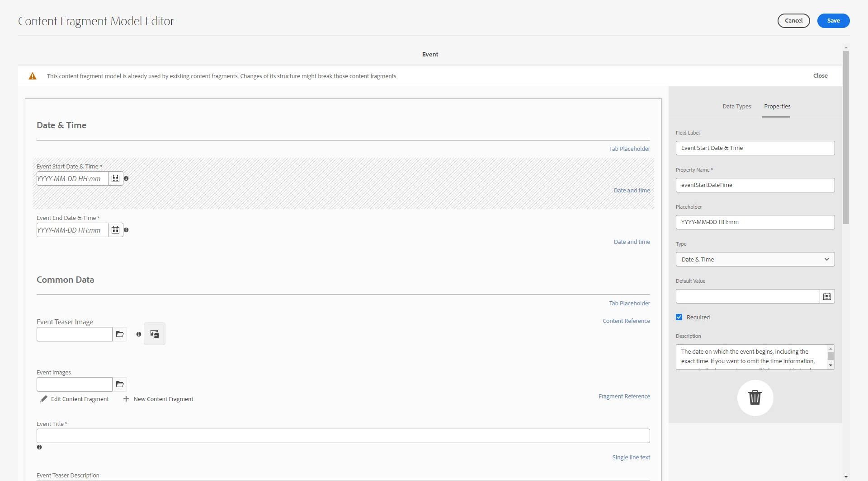
Task: Uncheck the Required checkbox
Action: [679, 317]
